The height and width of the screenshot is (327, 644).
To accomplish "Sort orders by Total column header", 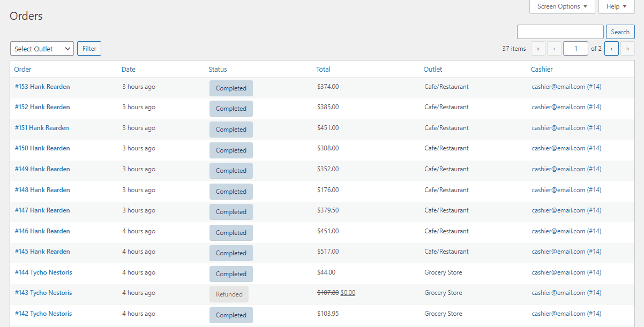I will [x=323, y=70].
